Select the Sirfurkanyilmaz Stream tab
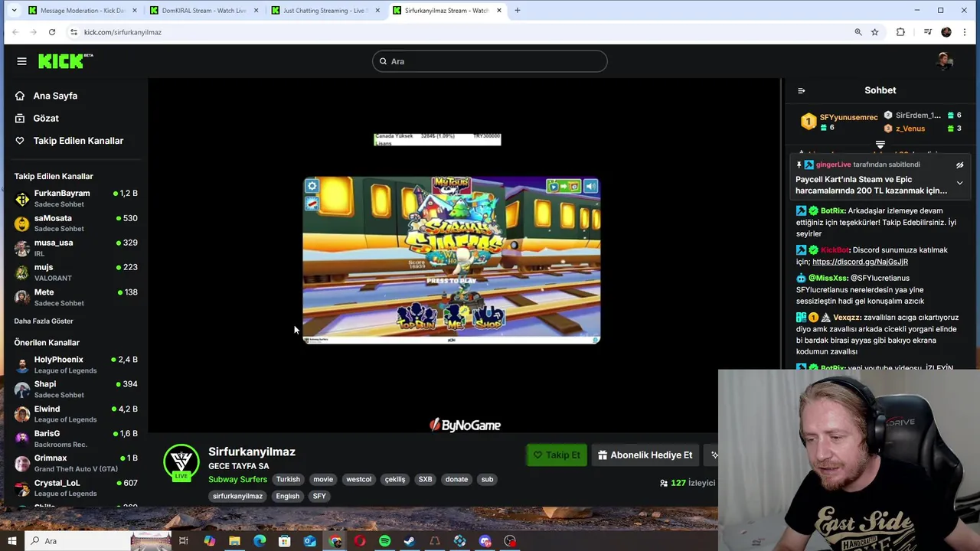Viewport: 980px width, 551px height. point(447,11)
